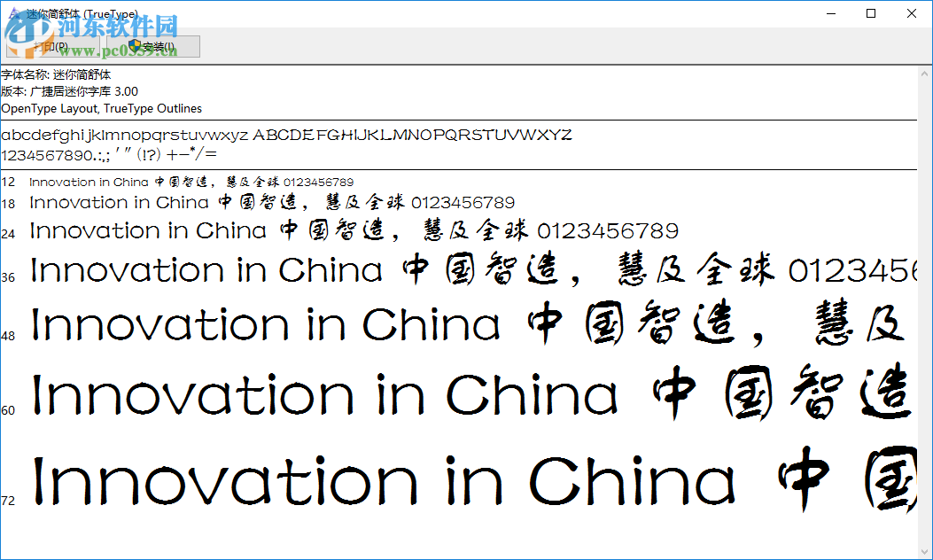Click the 36 point sample line
Viewport: 933px width, 560px height.
[x=473, y=270]
